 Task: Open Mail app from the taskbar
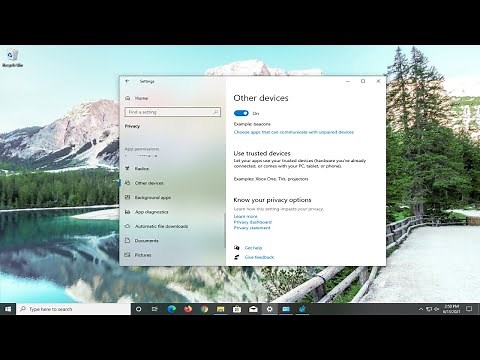point(253,309)
